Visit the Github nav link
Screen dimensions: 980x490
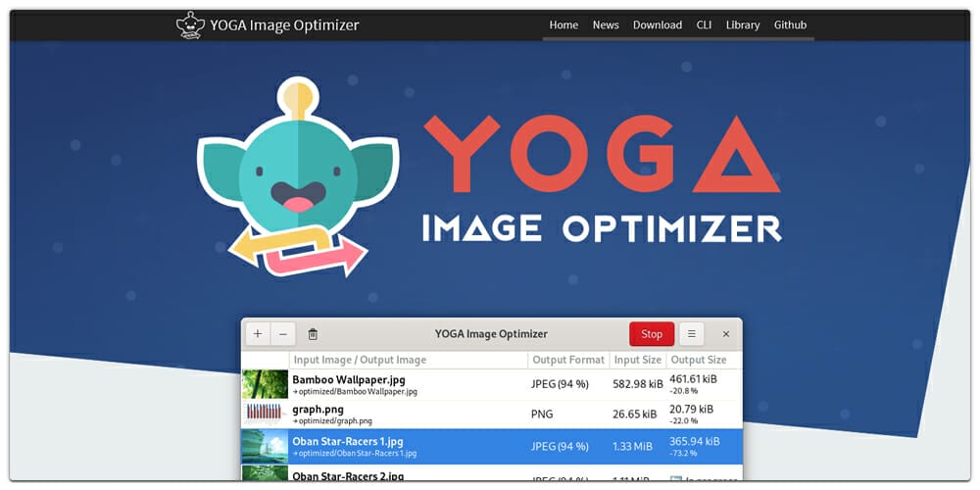point(790,25)
